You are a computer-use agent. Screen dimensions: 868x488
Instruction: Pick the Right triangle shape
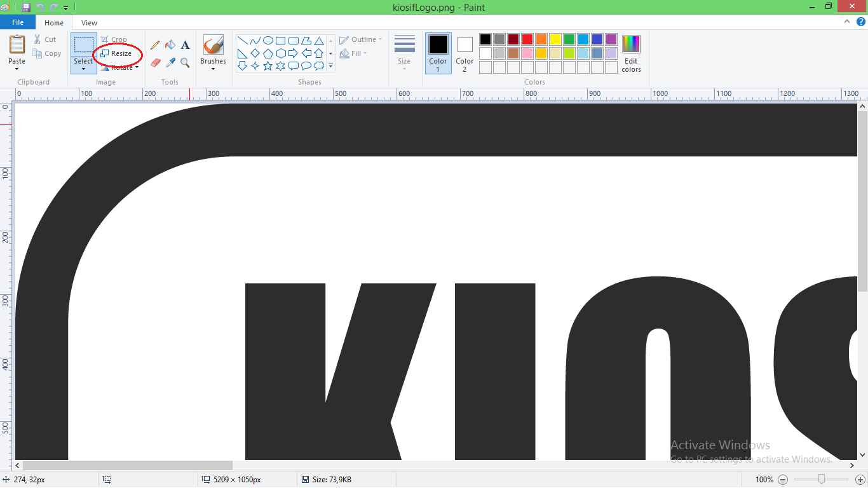[x=242, y=53]
